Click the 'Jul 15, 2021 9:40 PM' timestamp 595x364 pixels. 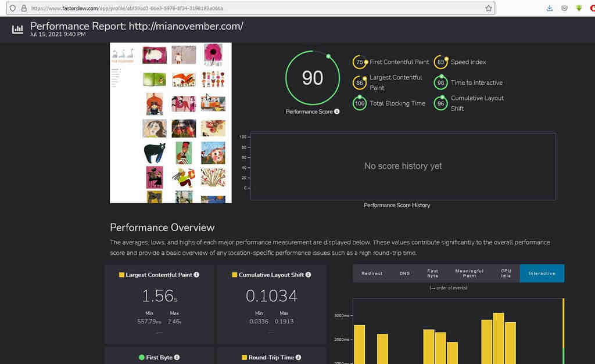click(58, 34)
